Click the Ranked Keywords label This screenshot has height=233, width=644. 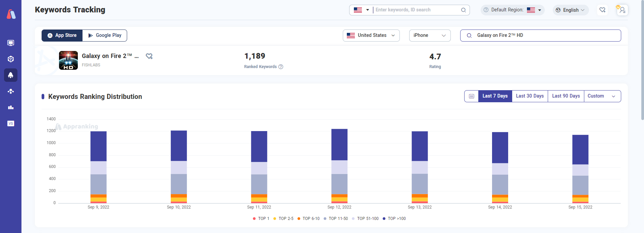click(x=260, y=67)
